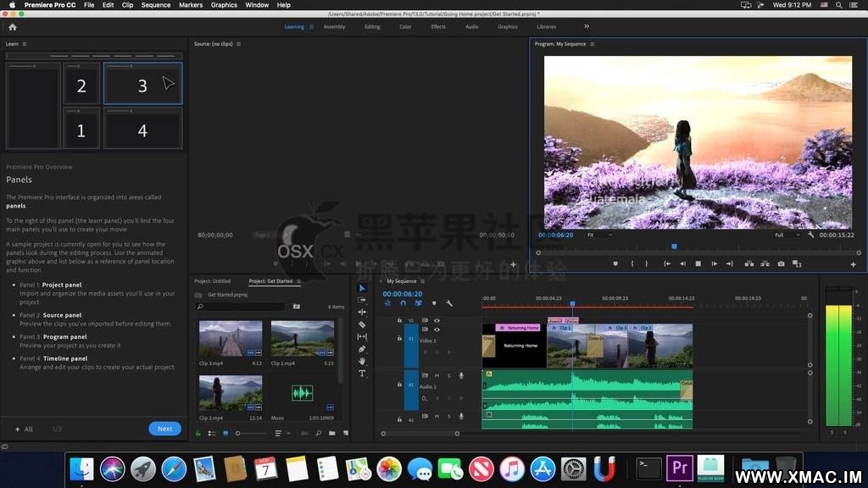The image size is (868, 488).
Task: Select the Razor tool
Action: point(362,324)
